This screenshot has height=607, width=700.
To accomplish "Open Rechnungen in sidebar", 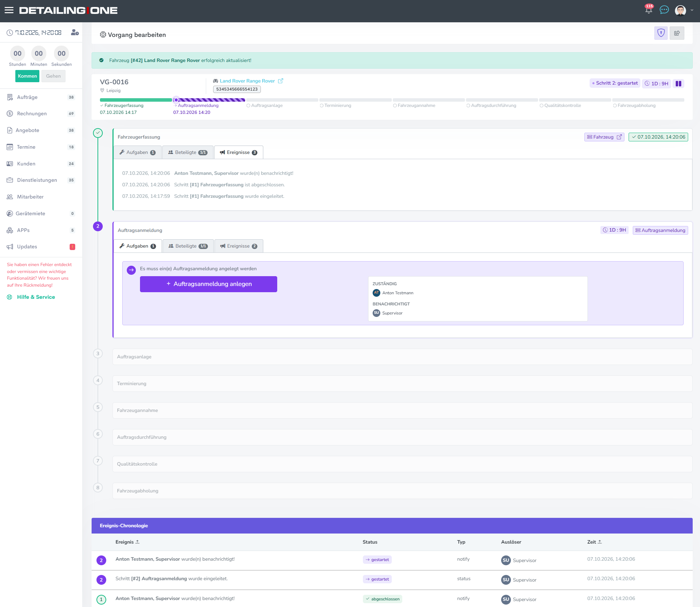I will click(x=41, y=114).
